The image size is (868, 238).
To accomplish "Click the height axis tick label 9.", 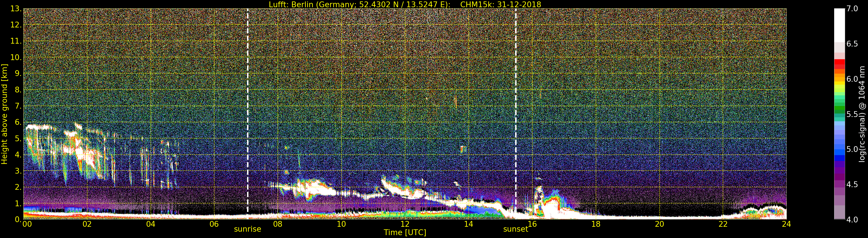I will 18,73.
